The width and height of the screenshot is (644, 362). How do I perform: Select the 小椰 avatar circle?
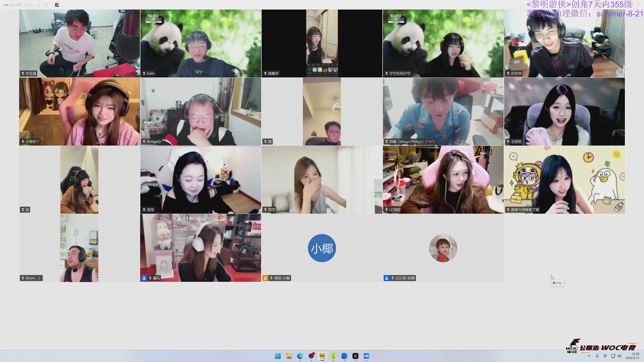pos(322,248)
